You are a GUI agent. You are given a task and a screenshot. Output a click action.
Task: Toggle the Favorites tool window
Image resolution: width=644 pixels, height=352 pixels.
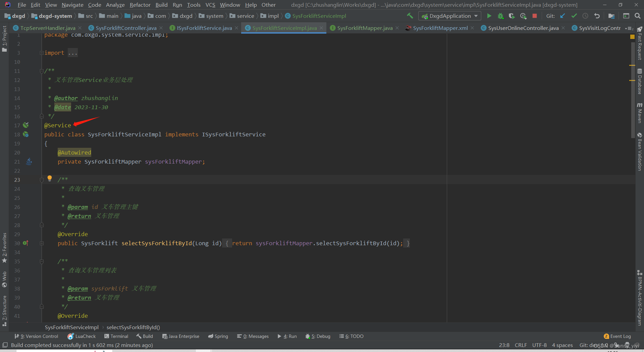[x=4, y=248]
